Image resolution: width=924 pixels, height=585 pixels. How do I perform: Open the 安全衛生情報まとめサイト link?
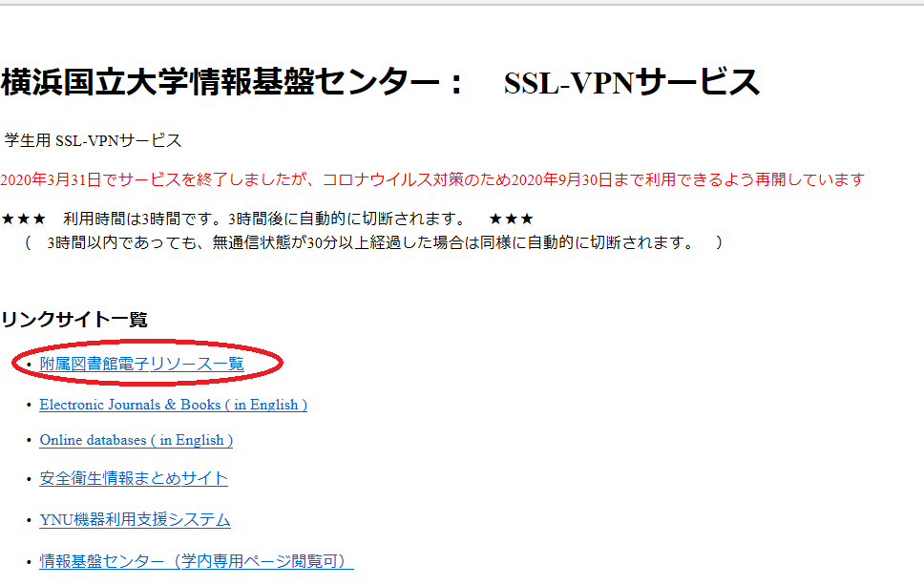coord(134,478)
